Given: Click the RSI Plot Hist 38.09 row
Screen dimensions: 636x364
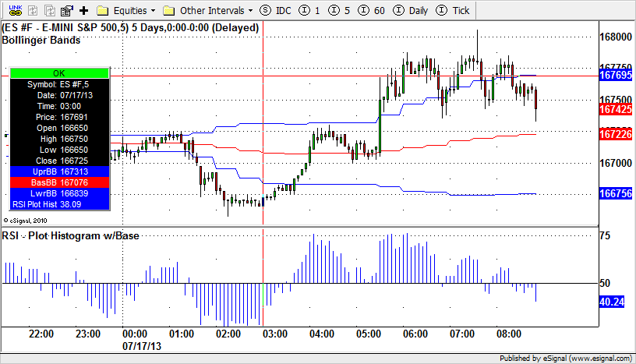Looking at the screenshot, I should [x=59, y=204].
